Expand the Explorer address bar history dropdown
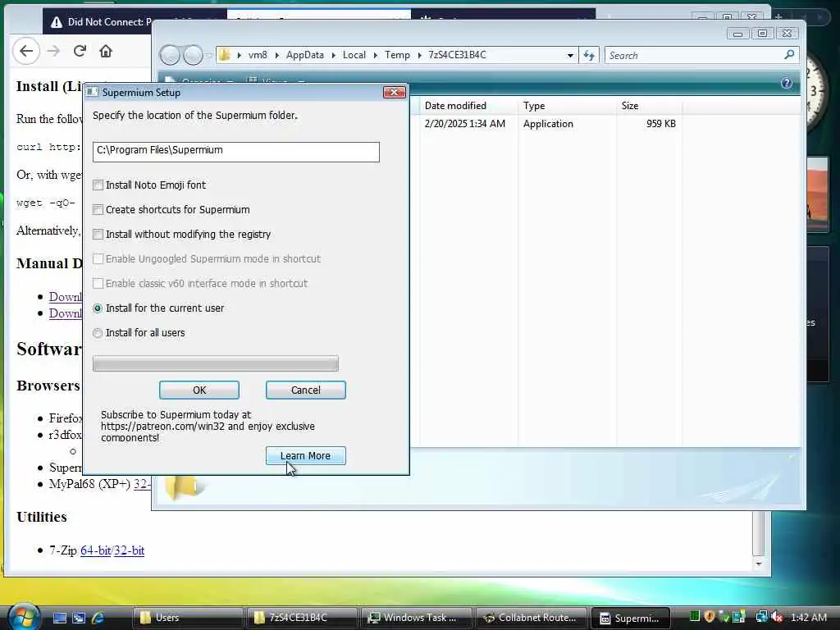This screenshot has width=840, height=630. 570,55
